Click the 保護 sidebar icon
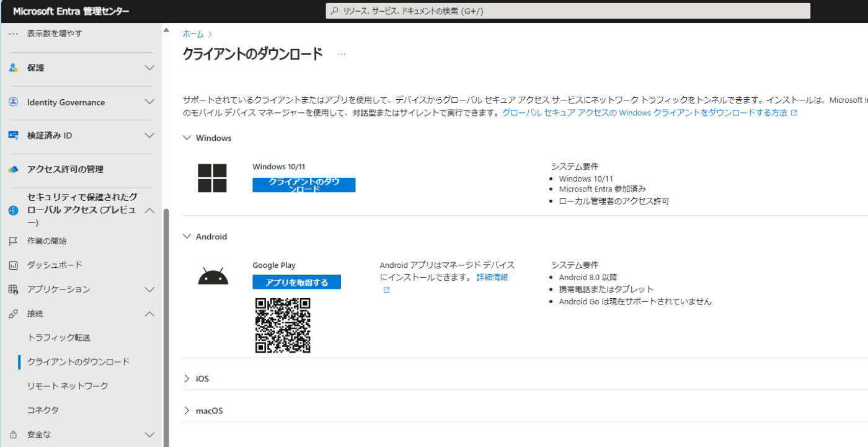The height and width of the screenshot is (447, 868). [13, 68]
